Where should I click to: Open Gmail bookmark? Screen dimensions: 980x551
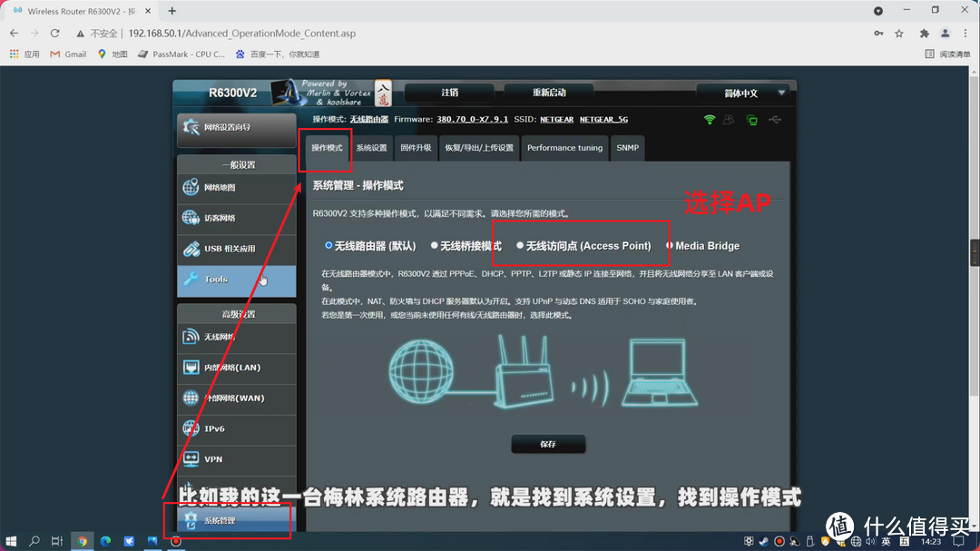pyautogui.click(x=68, y=54)
